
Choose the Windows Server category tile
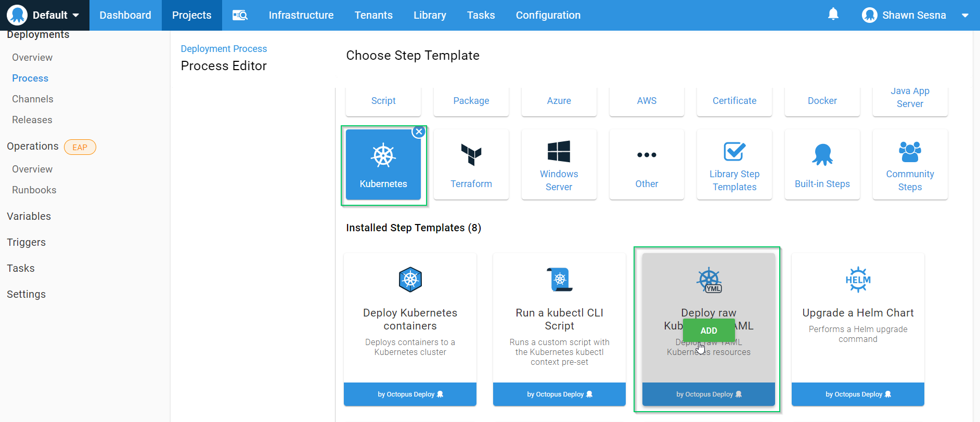pos(559,165)
